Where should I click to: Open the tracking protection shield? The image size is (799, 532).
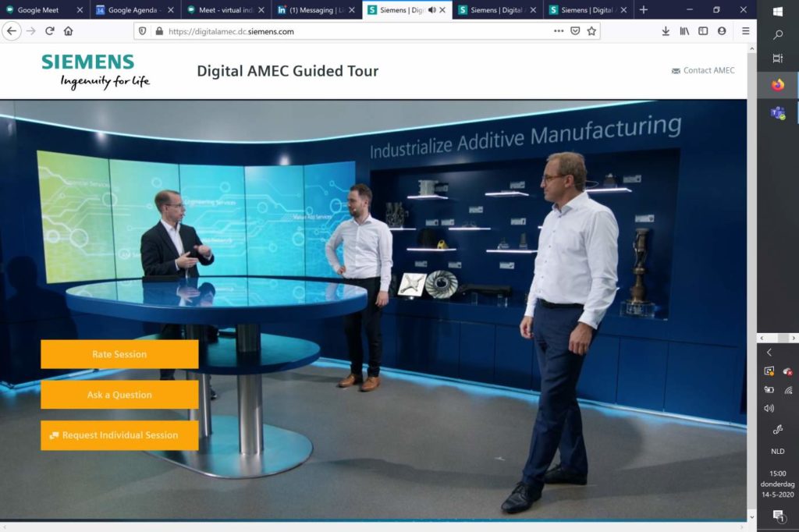coord(142,31)
